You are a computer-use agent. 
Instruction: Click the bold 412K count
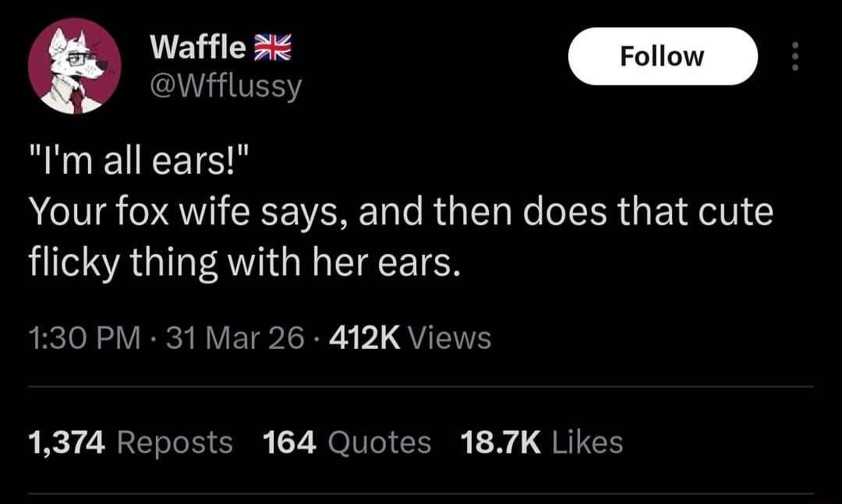tap(364, 337)
